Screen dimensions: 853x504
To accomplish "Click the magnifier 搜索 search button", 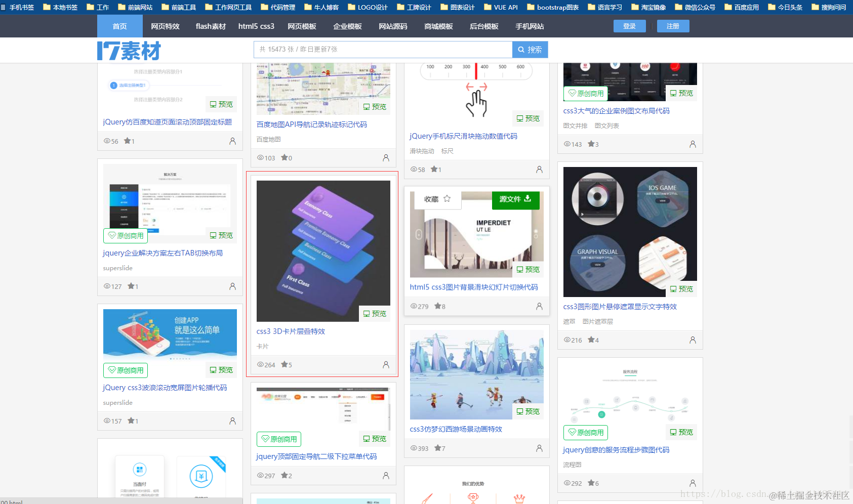I will coord(530,50).
